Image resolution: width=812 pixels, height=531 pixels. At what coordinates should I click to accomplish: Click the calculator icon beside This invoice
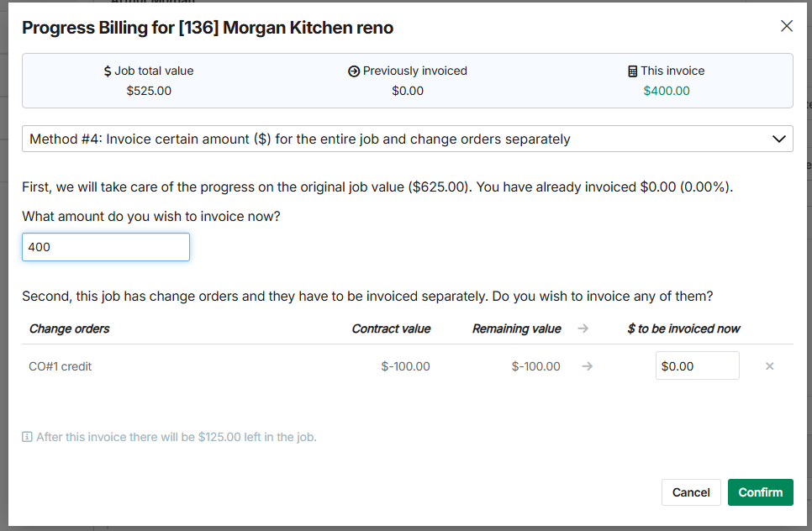point(632,71)
